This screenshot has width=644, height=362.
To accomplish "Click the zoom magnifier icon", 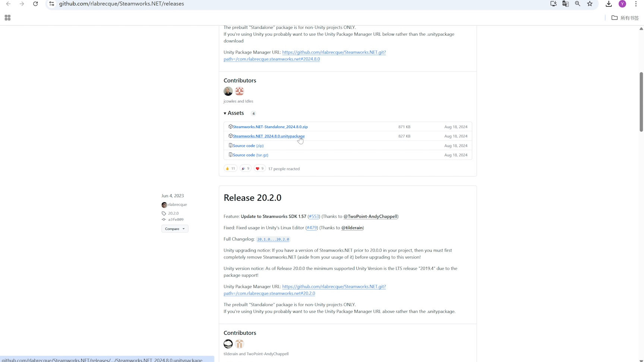I will (578, 4).
